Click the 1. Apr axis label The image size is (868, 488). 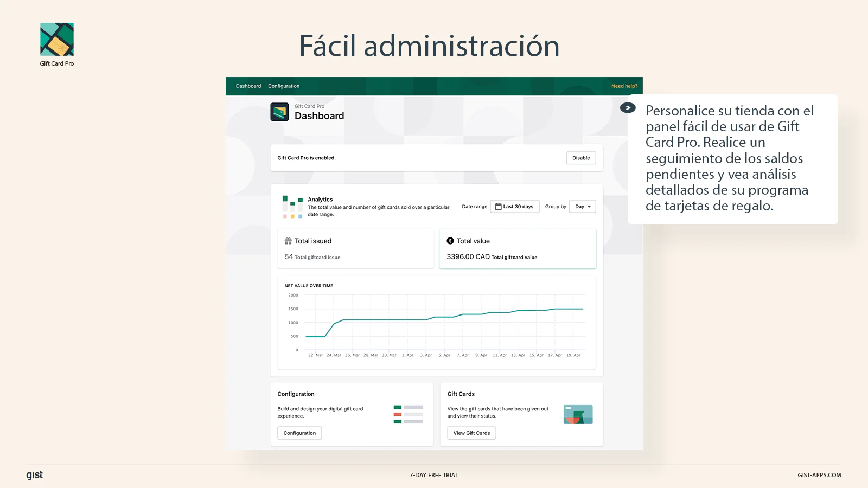(407, 355)
